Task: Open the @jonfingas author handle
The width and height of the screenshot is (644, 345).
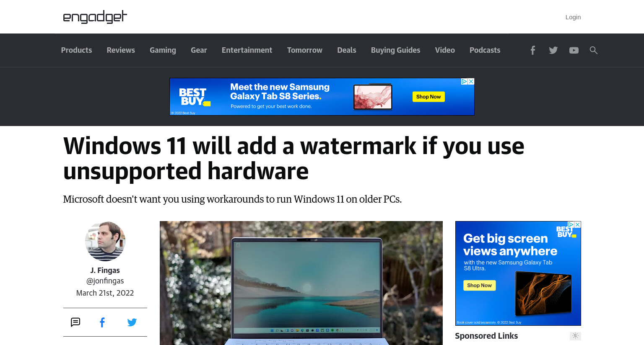Action: pos(105,281)
